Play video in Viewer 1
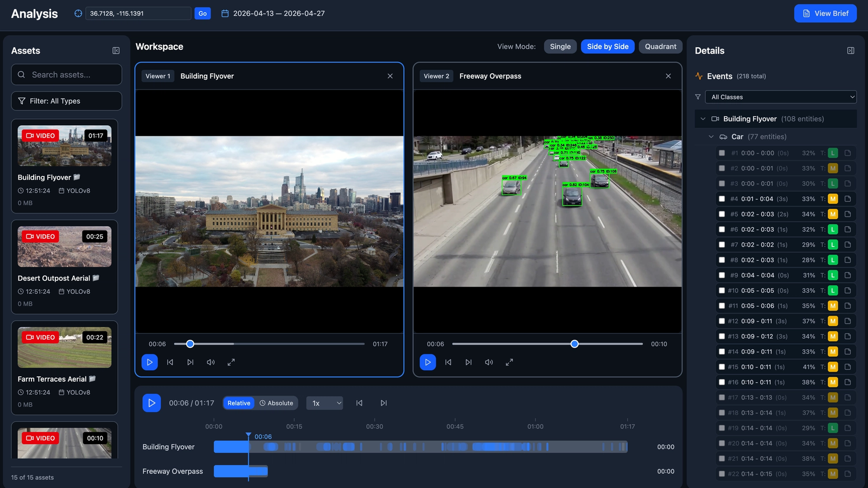This screenshot has height=488, width=868. pos(150,362)
